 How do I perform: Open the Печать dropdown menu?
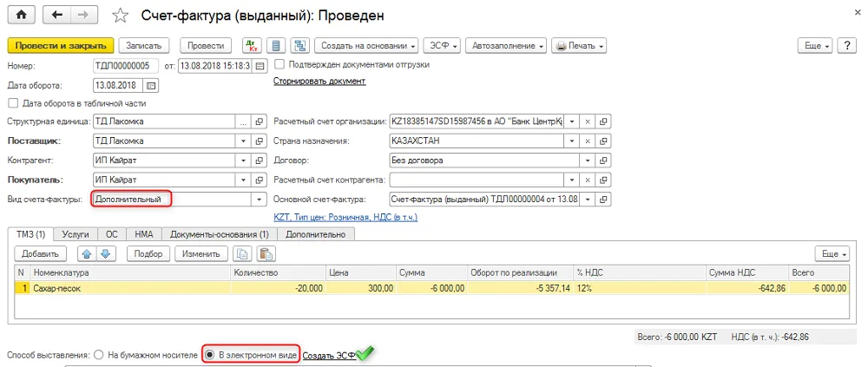coord(579,46)
